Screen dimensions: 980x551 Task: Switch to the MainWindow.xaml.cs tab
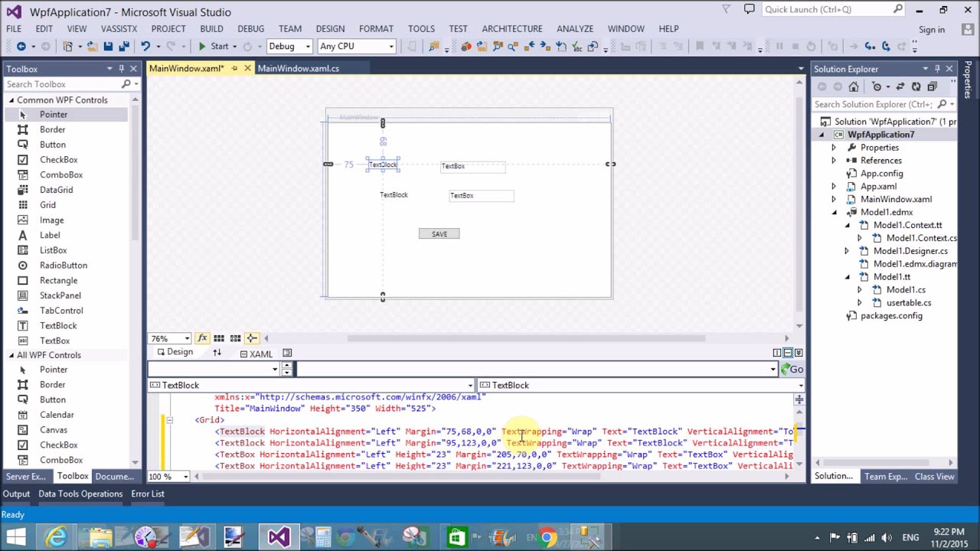point(298,68)
